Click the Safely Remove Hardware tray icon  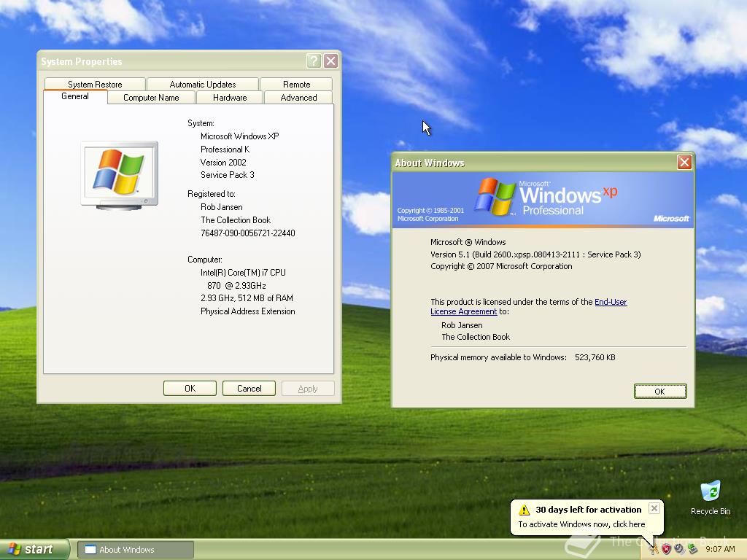pos(693,550)
